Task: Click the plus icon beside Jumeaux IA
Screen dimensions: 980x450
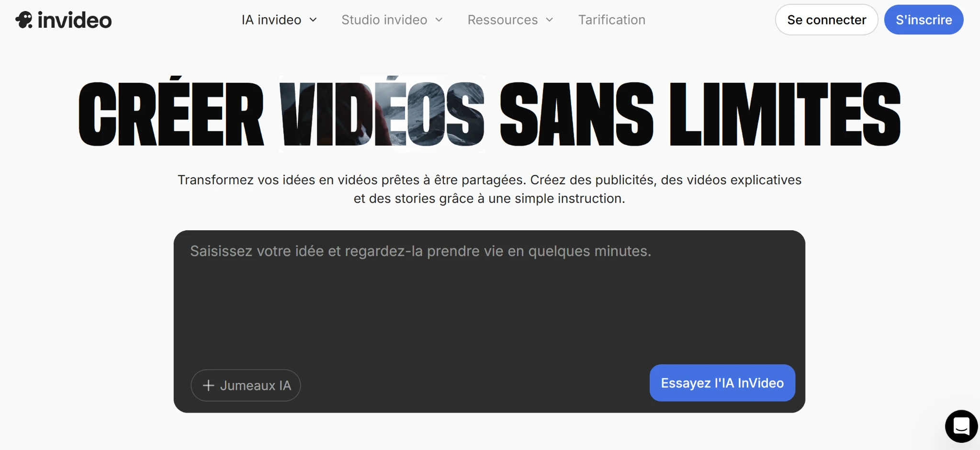Action: point(208,385)
